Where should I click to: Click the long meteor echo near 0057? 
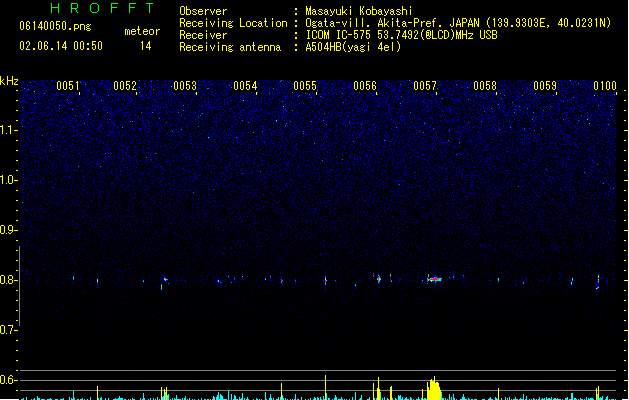(x=434, y=279)
